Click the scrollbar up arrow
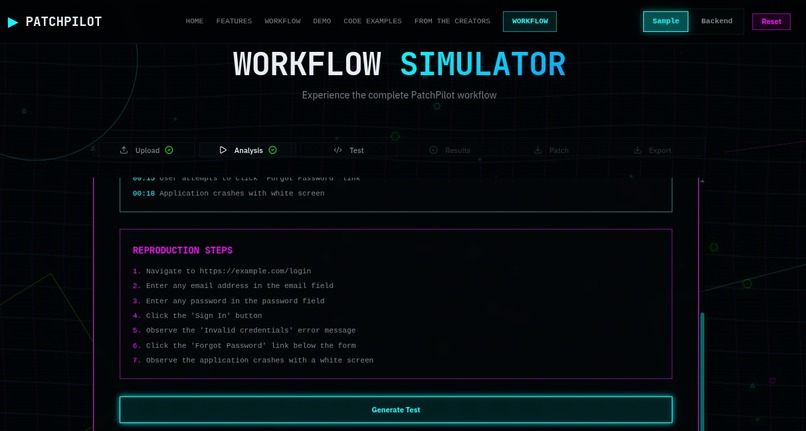This screenshot has height=431, width=806. pyautogui.click(x=702, y=181)
